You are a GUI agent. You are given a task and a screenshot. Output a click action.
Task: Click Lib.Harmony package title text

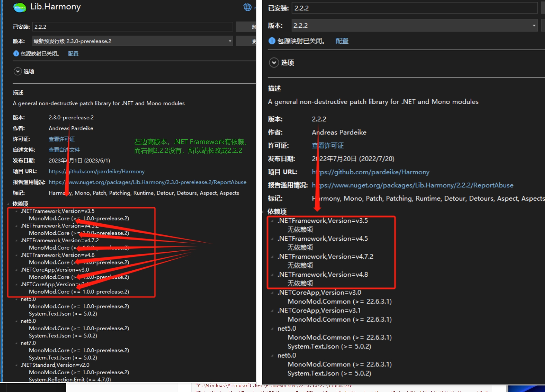click(x=56, y=7)
